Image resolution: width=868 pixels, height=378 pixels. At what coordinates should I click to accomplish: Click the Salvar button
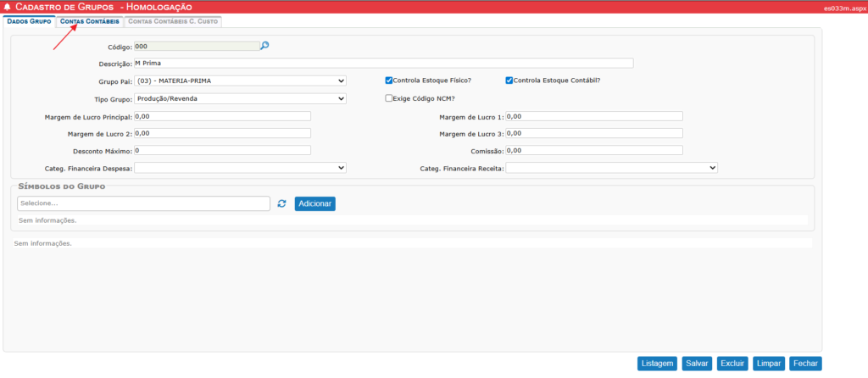pos(697,363)
